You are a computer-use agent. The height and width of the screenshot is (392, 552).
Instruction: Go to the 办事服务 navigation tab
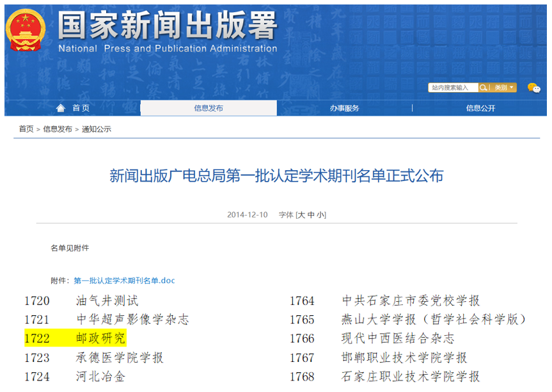(x=344, y=108)
